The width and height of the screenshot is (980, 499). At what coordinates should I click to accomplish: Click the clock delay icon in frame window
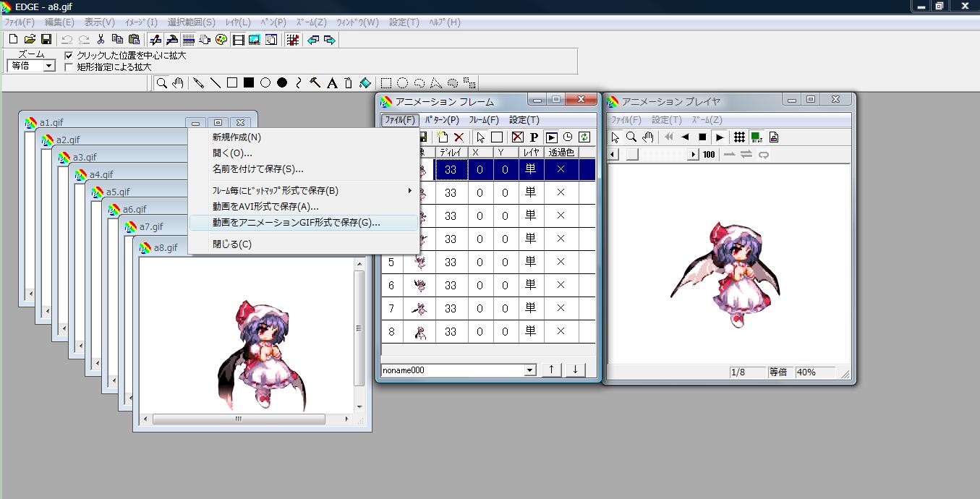[x=568, y=137]
